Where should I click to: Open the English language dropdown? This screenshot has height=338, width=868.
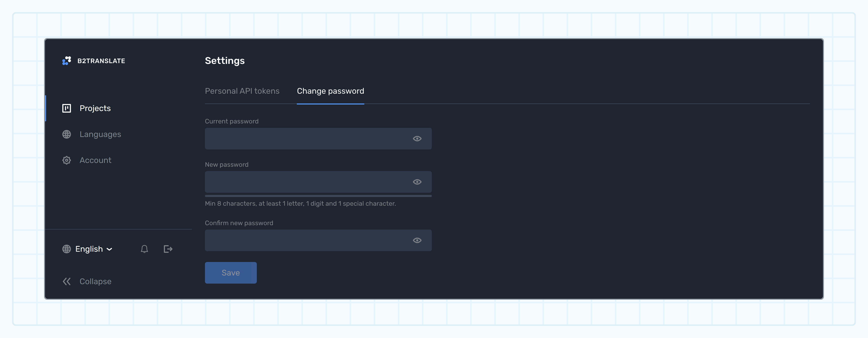88,249
